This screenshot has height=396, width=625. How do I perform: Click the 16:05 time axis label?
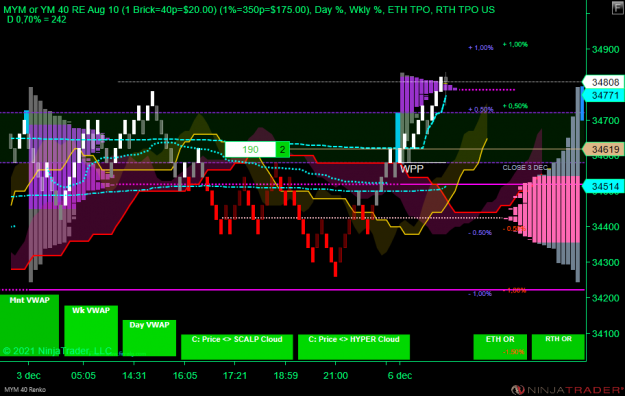[x=185, y=375]
